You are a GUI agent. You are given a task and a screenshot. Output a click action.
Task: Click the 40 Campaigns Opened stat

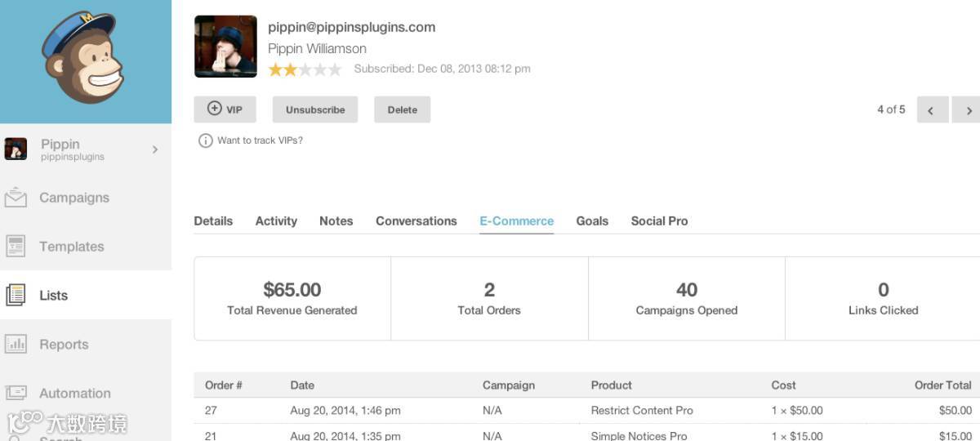687,298
